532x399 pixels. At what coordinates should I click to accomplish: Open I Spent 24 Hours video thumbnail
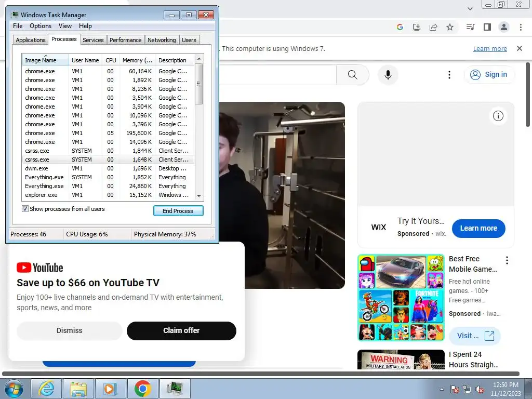pyautogui.click(x=401, y=360)
